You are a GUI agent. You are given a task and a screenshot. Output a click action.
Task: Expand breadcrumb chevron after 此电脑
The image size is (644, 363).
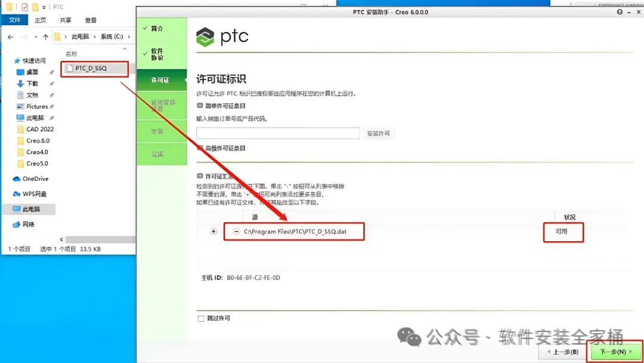click(95, 37)
